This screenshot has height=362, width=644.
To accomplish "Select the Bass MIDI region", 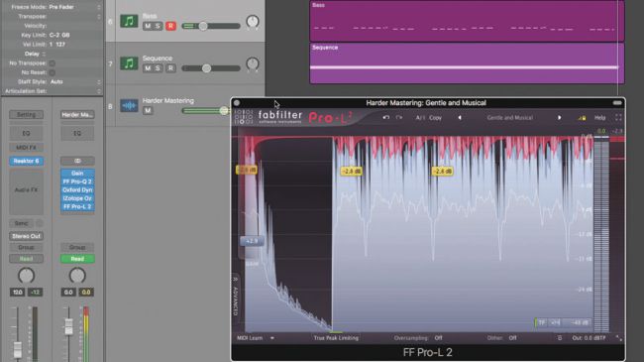I will click(x=467, y=21).
